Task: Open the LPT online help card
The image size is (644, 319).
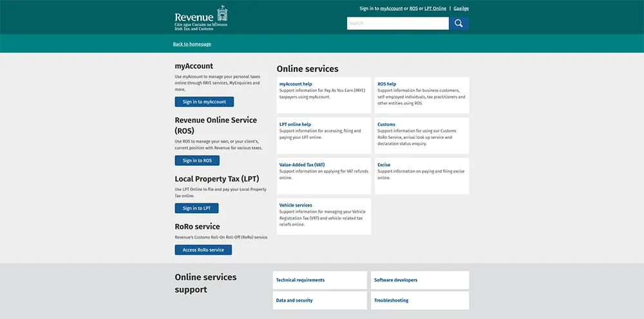Action: click(x=324, y=136)
